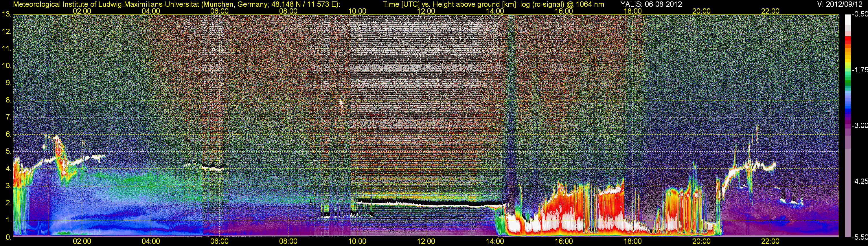Click the '-3.00' color scale value
Viewport: 868px width, 246px height.
860,125
